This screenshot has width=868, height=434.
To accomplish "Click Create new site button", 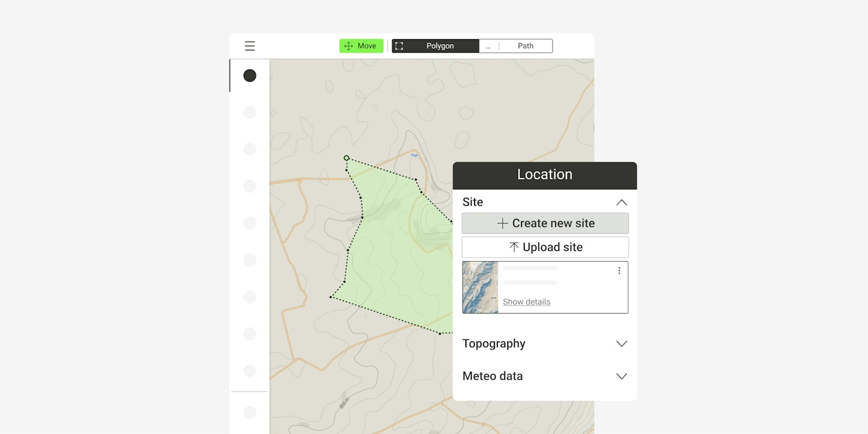I will [545, 224].
